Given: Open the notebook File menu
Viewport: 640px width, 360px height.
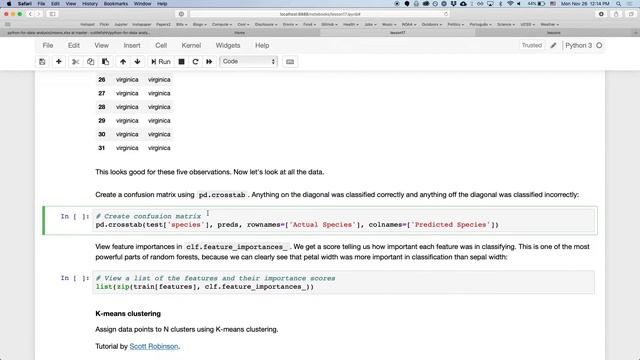Looking at the screenshot, I should coord(48,45).
